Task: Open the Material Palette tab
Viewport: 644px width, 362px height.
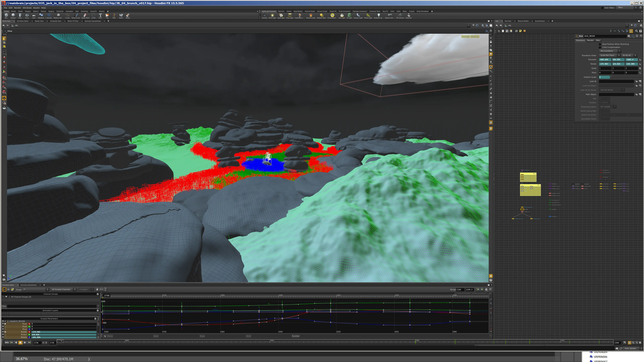Action: tap(523, 21)
